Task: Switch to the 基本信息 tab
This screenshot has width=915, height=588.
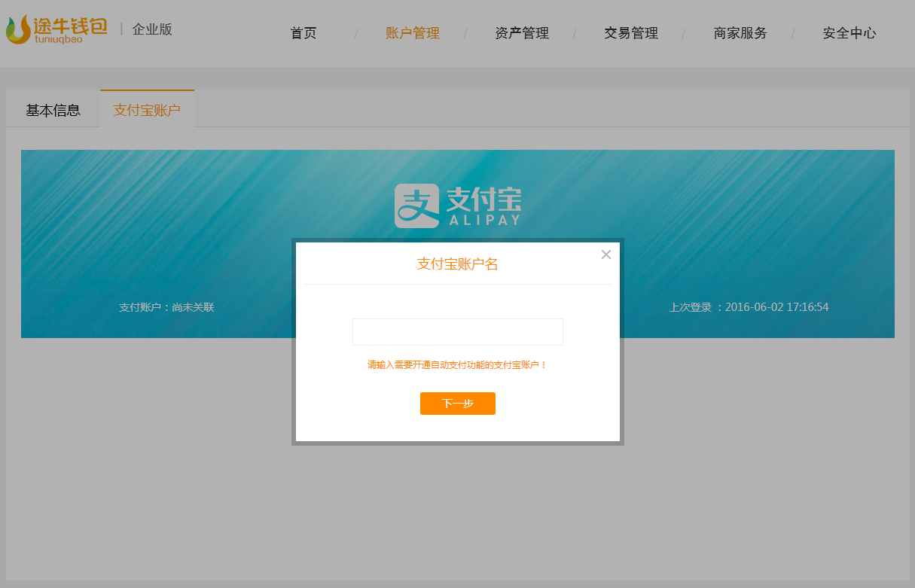Action: point(52,109)
